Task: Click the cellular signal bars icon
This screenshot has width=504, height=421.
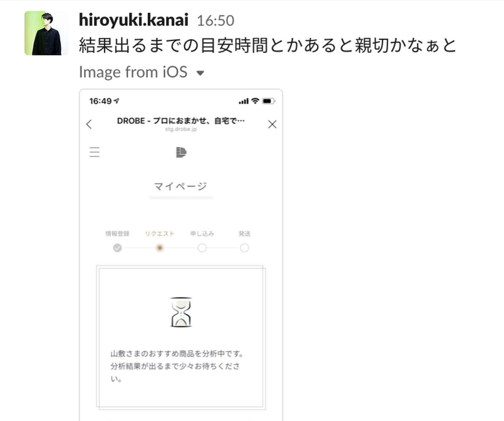Action: [244, 101]
